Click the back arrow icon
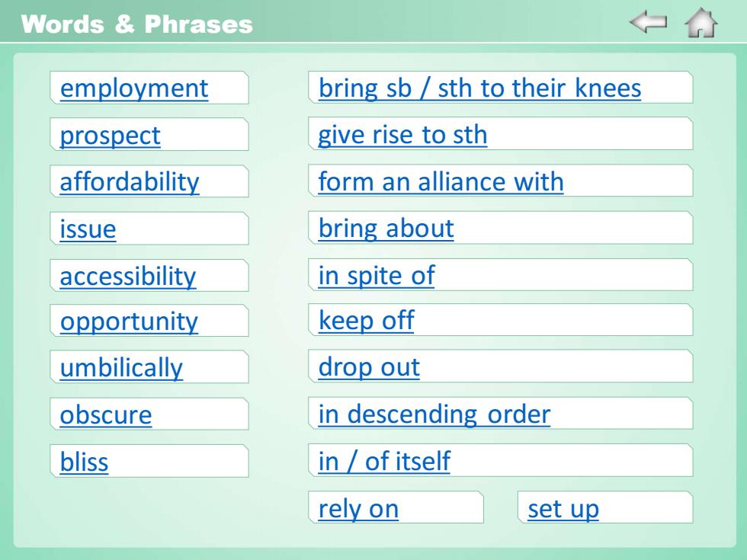Screen dimensions: 747x560 648,22
